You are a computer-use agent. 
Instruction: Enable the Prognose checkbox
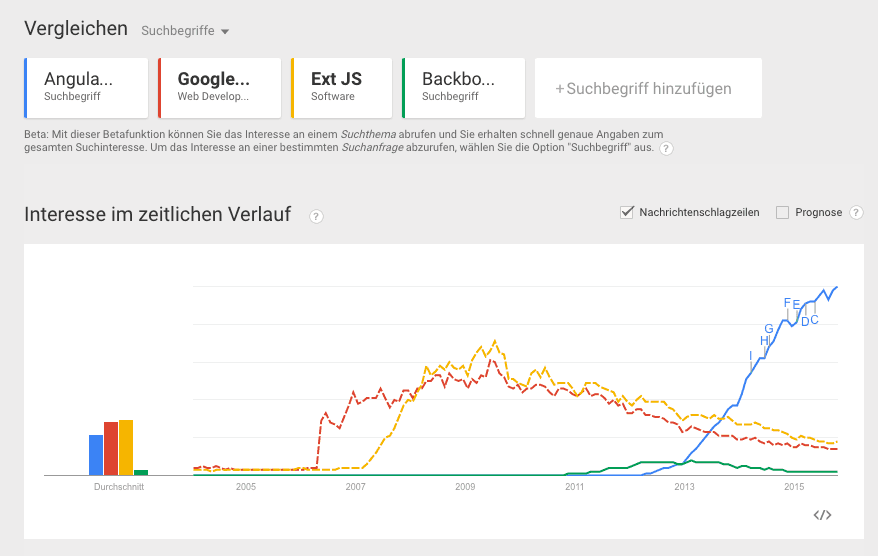[783, 212]
